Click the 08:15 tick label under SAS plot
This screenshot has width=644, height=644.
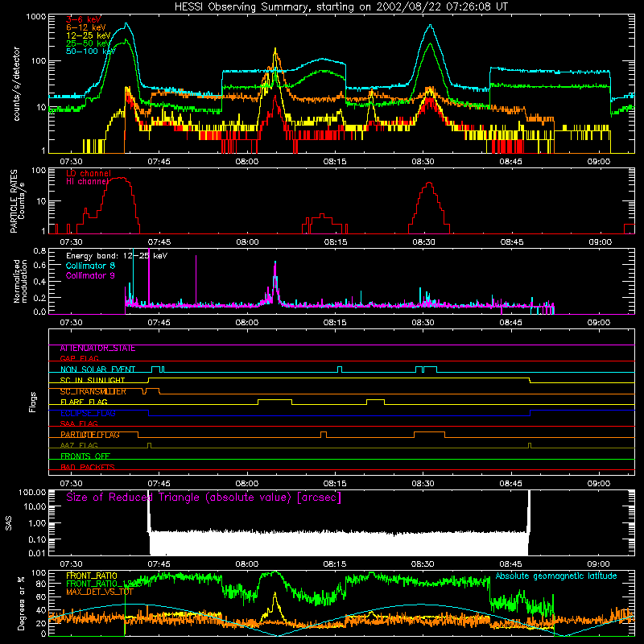(x=335, y=564)
